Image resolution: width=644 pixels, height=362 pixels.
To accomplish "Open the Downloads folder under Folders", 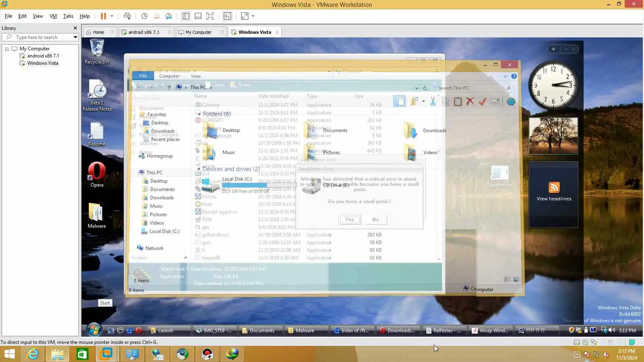I will [x=425, y=130].
